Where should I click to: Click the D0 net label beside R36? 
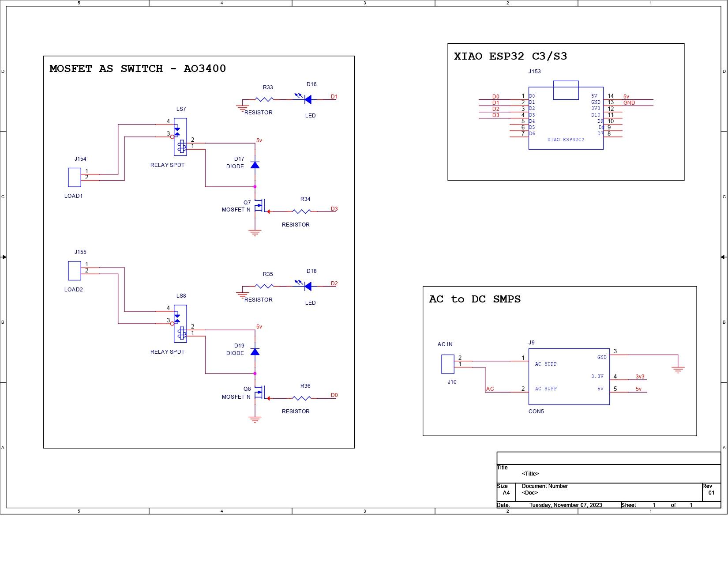(x=334, y=395)
